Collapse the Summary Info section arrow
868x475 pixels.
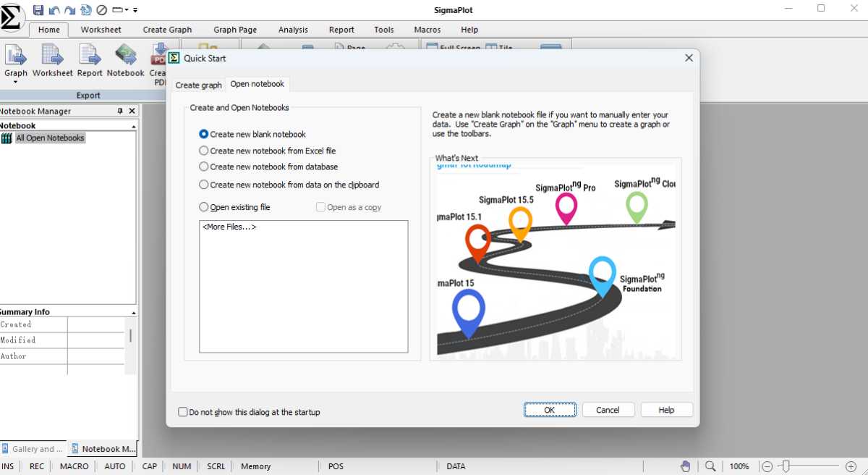[133, 313]
